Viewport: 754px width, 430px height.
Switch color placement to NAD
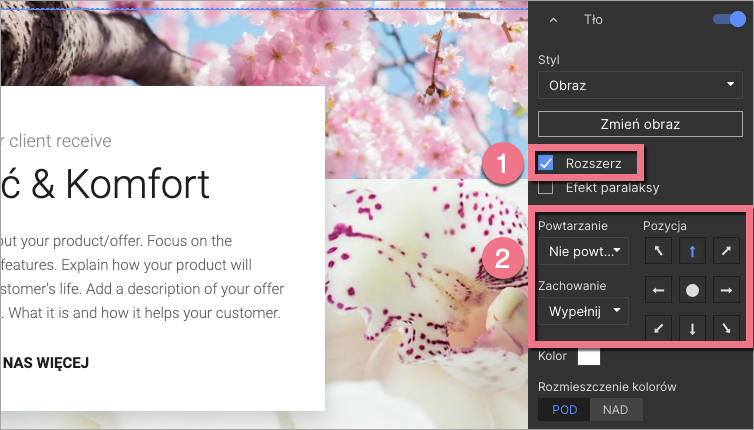[616, 409]
